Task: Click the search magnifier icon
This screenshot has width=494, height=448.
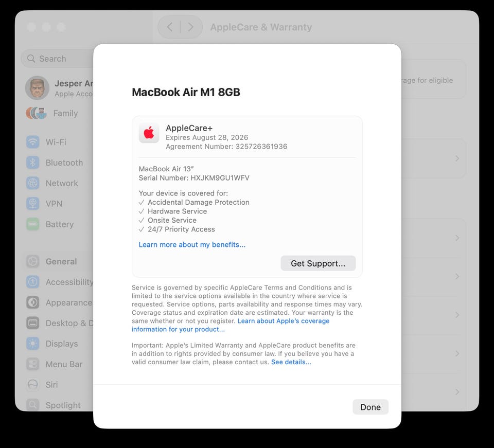Action: click(31, 59)
